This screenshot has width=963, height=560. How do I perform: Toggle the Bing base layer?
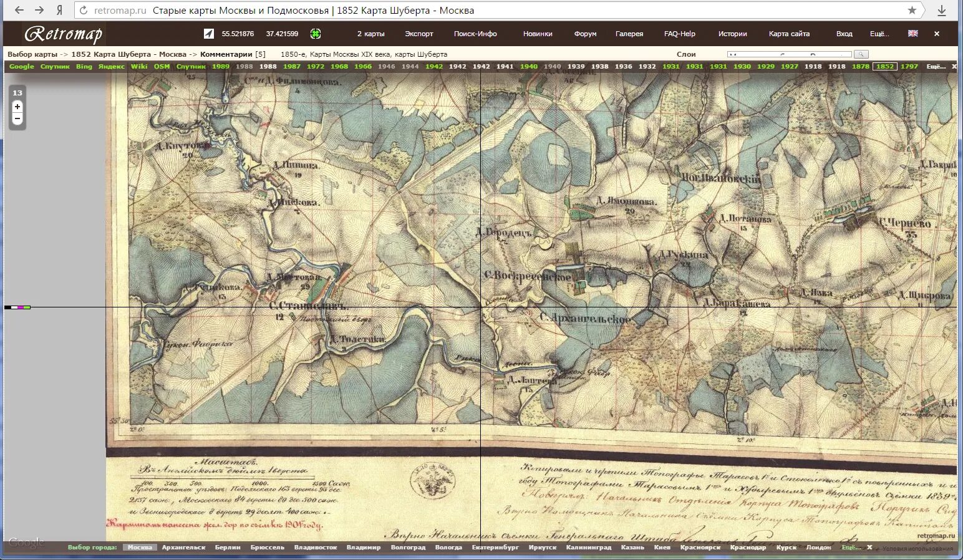click(84, 66)
